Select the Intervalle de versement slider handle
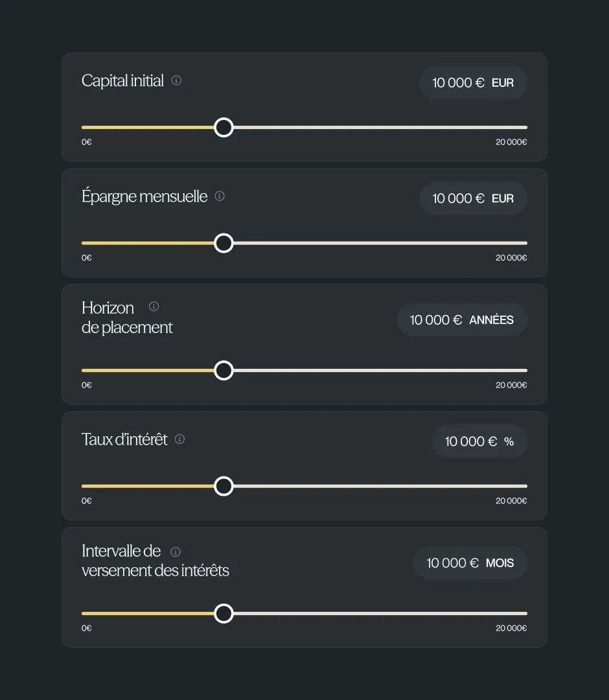This screenshot has height=700, width=609. (224, 613)
